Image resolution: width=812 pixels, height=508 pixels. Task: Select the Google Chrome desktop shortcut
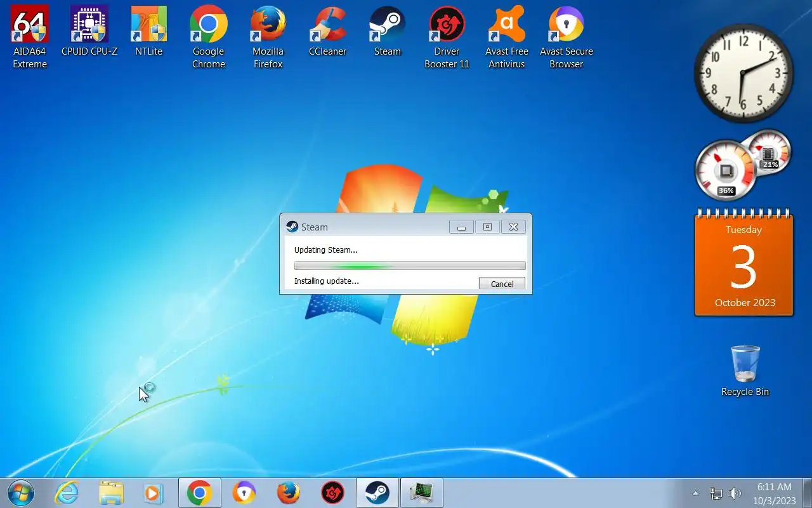pos(209,37)
